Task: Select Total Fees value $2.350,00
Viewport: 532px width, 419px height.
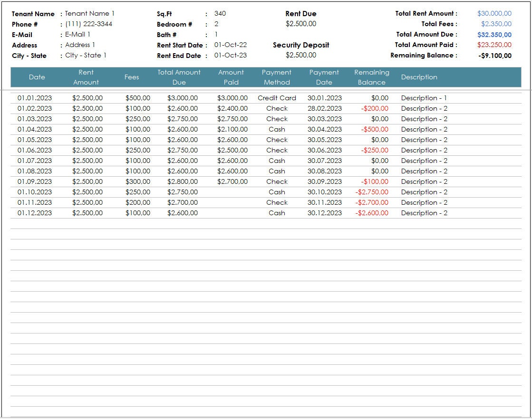Action: pos(496,24)
